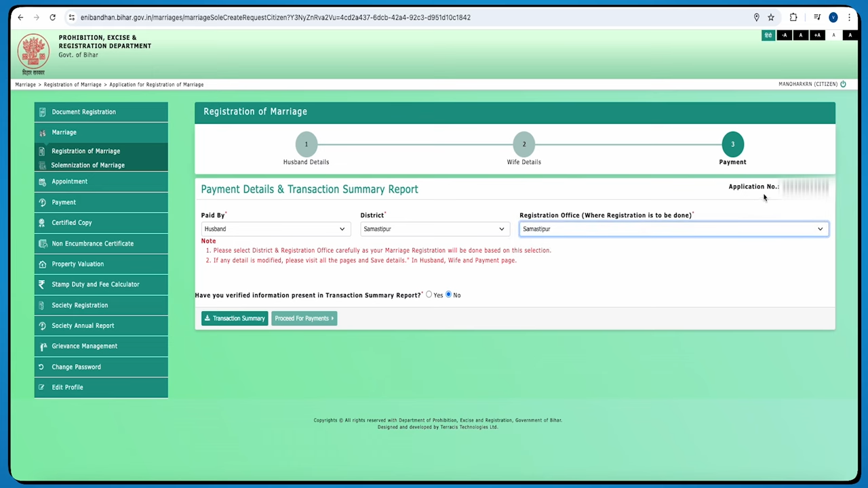Expand the Registration Office dropdown
868x488 pixels.
coord(673,229)
